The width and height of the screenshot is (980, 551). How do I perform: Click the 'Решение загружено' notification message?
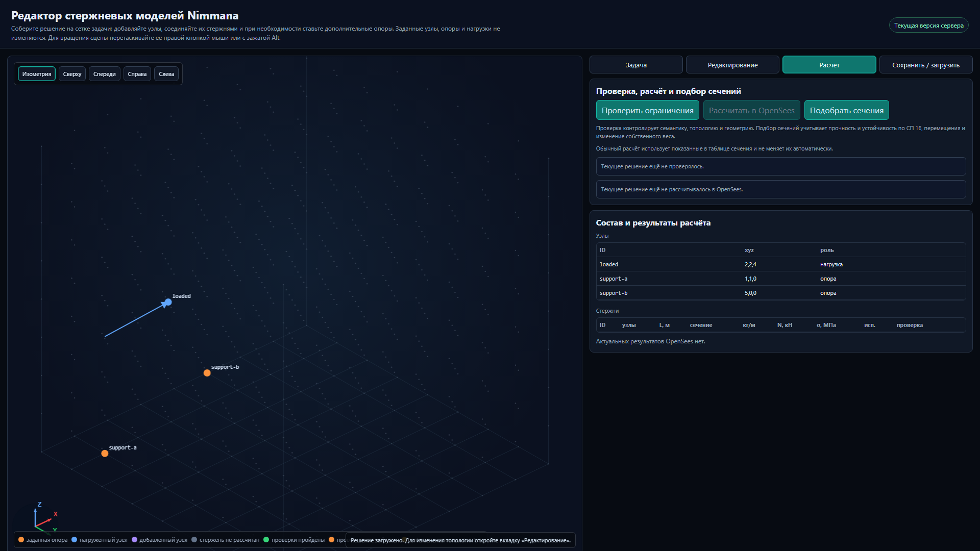460,540
